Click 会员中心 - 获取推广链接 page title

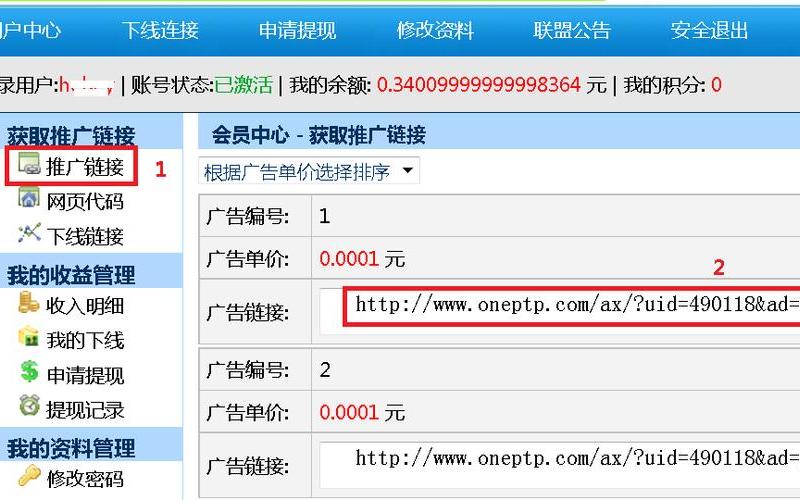[319, 135]
